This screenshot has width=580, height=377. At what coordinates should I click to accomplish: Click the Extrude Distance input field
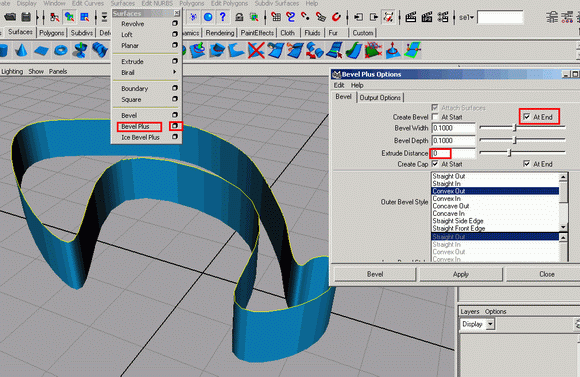pos(453,153)
